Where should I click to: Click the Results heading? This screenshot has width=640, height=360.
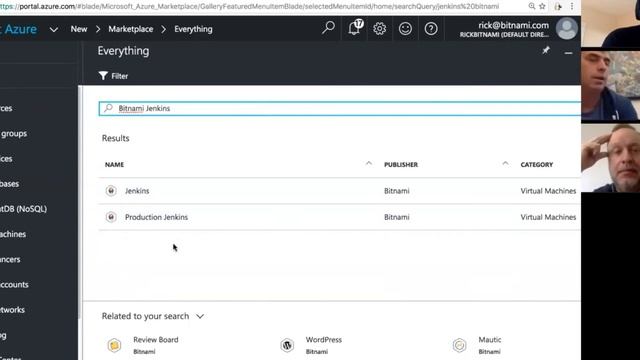click(116, 138)
